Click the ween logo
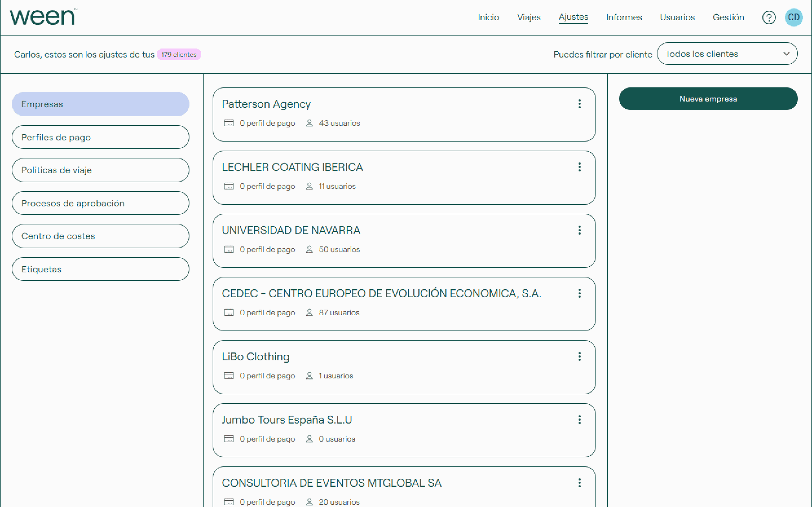This screenshot has height=507, width=812. (x=43, y=17)
